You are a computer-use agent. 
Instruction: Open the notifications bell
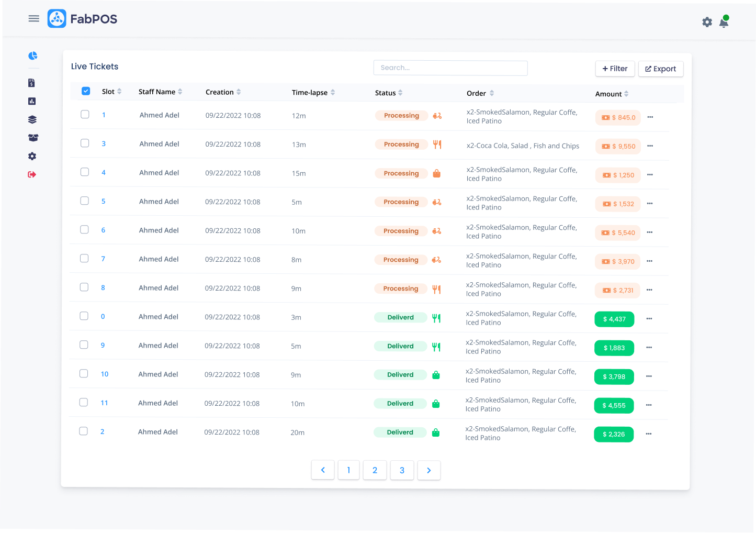pos(724,21)
